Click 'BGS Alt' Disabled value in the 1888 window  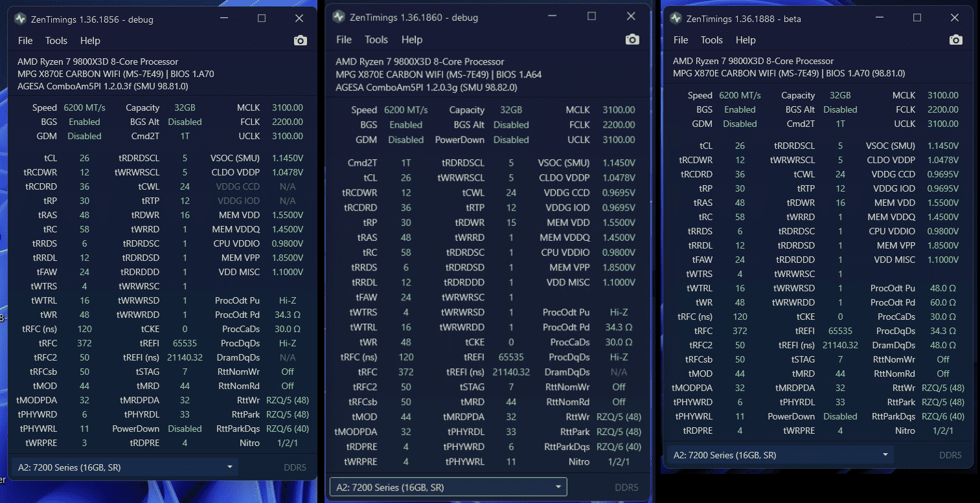point(840,109)
